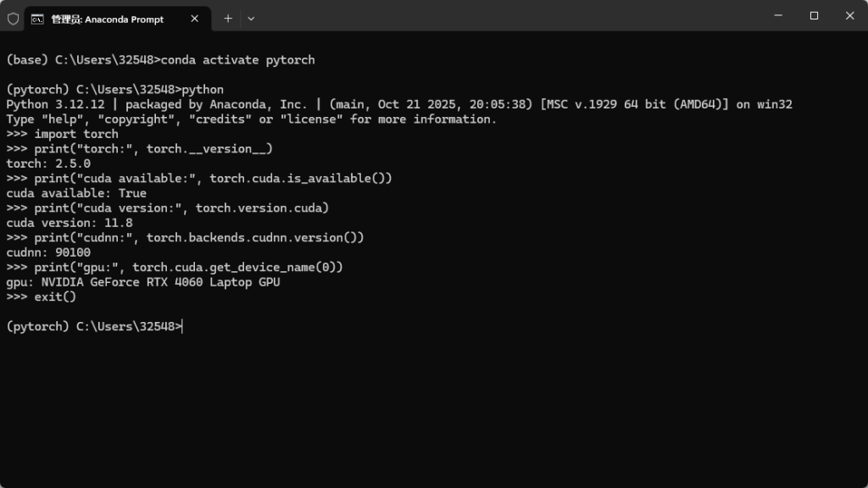This screenshot has height=488, width=868.
Task: Select the 管理员: Anaconda Prompt tab
Action: point(107,19)
